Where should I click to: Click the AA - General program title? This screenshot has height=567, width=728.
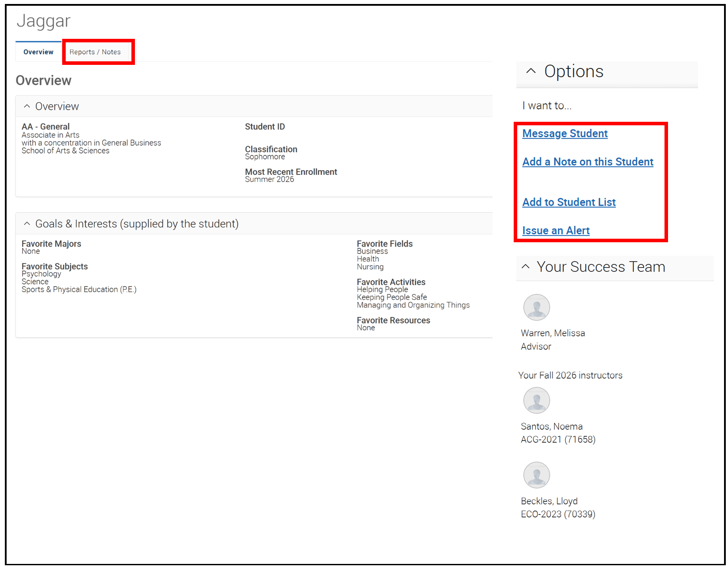pos(45,127)
